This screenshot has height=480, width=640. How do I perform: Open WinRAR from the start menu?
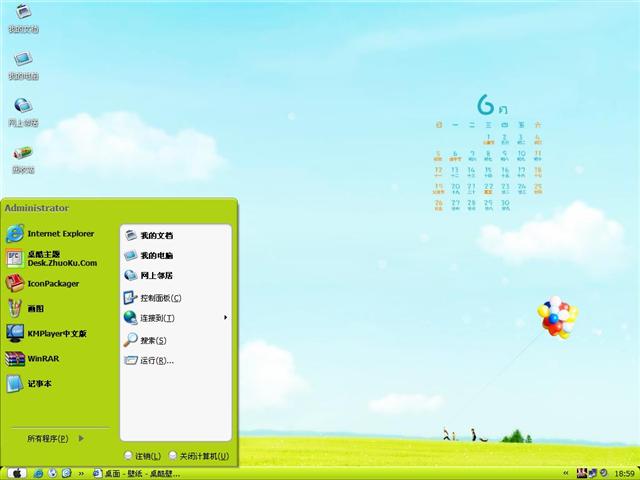32,358
